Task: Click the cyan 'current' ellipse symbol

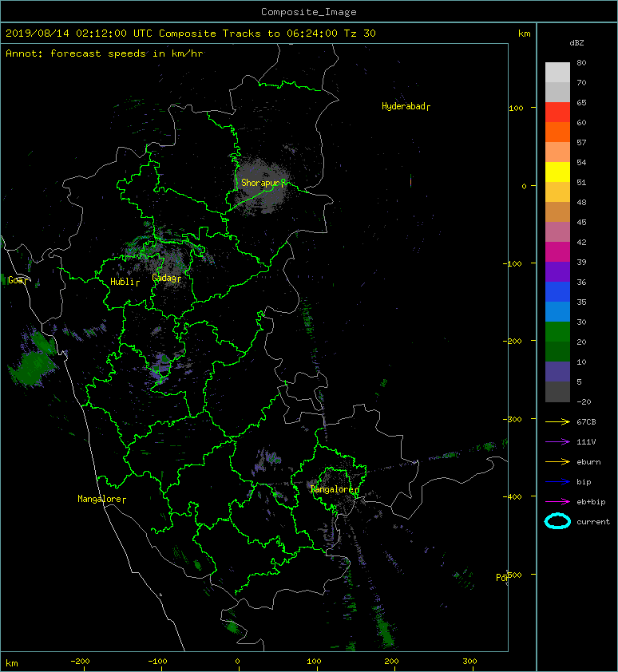Action: pyautogui.click(x=557, y=521)
